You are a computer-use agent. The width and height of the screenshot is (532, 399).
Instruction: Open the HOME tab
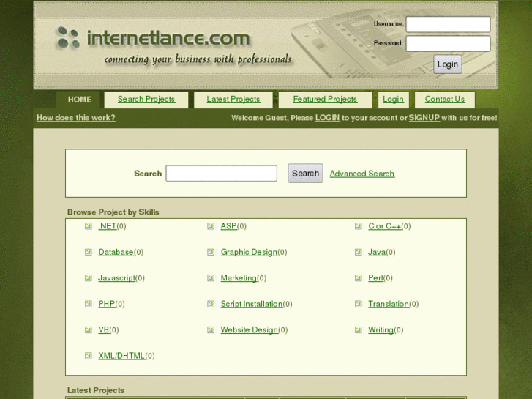point(78,100)
